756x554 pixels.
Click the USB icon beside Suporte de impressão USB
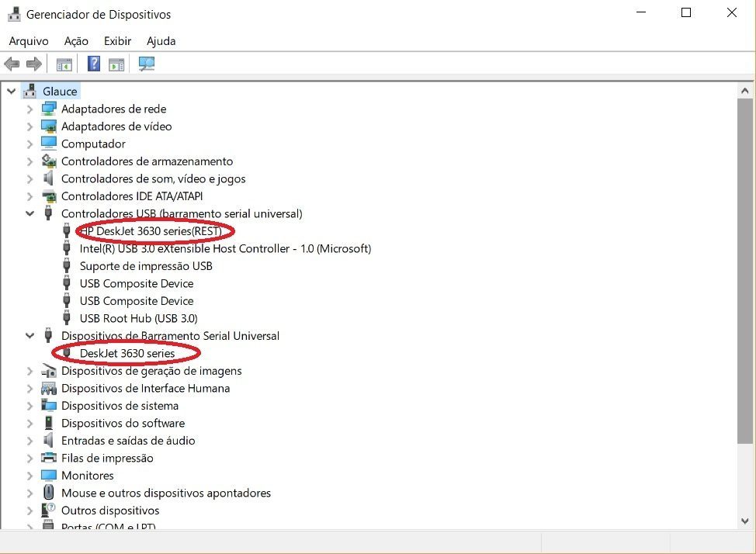67,265
